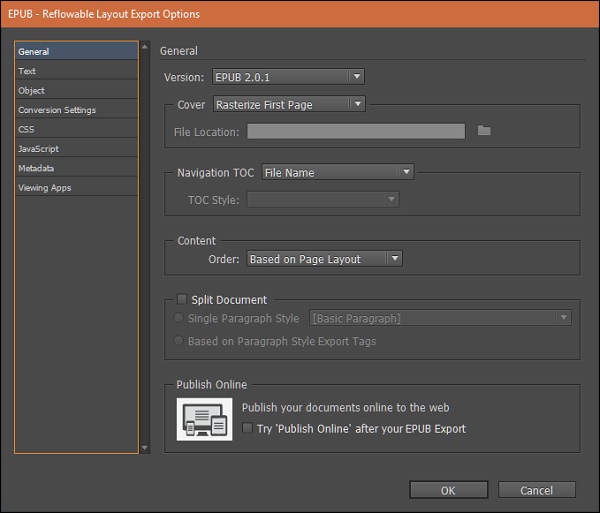Enable the Split Document checkbox
This screenshot has width=600, height=513.
click(182, 299)
